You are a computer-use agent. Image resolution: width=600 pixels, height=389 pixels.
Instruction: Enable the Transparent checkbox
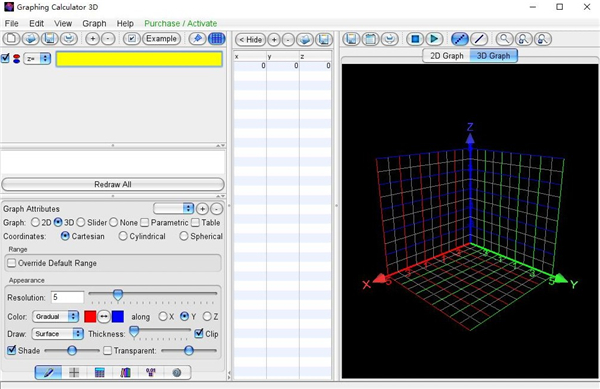coord(108,350)
